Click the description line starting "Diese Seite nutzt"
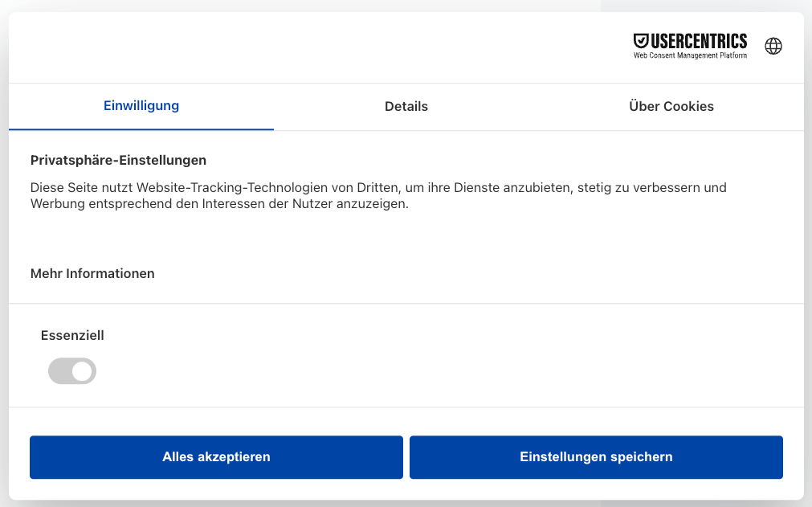The height and width of the screenshot is (507, 812). (377, 187)
